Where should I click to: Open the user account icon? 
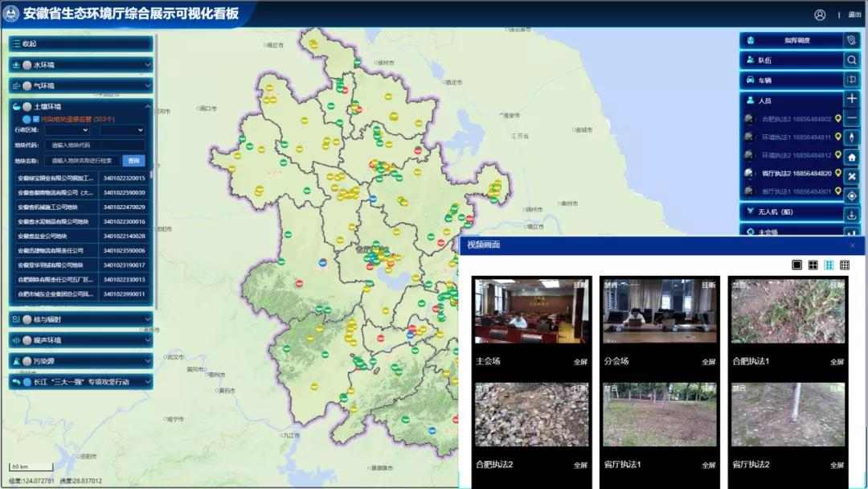pos(820,14)
